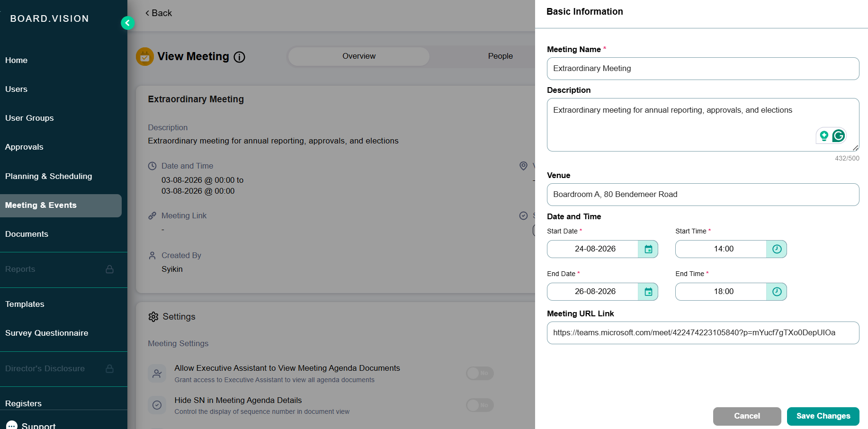Viewport: 868px width, 429px height.
Task: Click the Start Date field showing 24-08-2026
Action: (593, 249)
